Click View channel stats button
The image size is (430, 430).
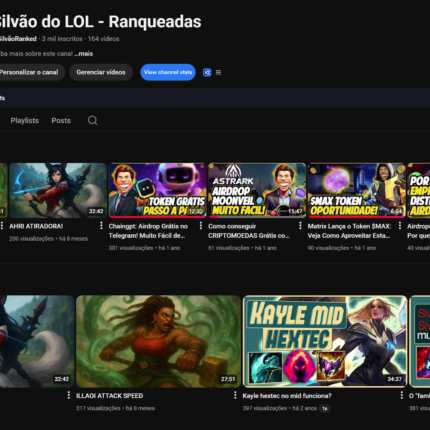coord(168,72)
